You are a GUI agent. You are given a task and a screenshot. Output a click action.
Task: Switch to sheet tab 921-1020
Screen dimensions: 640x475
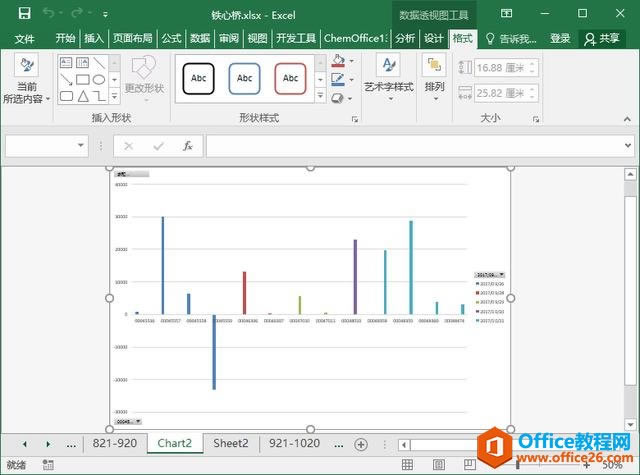coord(294,443)
